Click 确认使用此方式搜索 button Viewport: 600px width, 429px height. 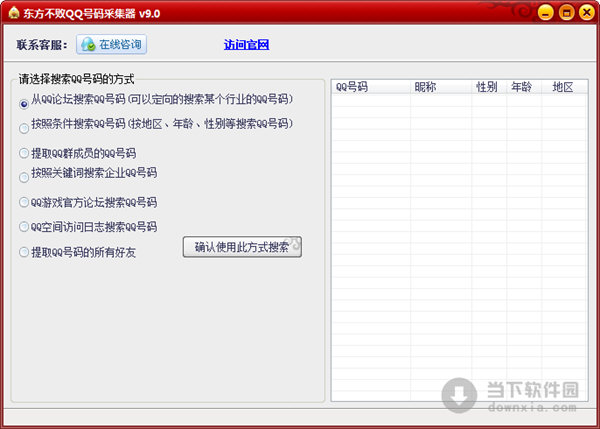click(x=242, y=247)
